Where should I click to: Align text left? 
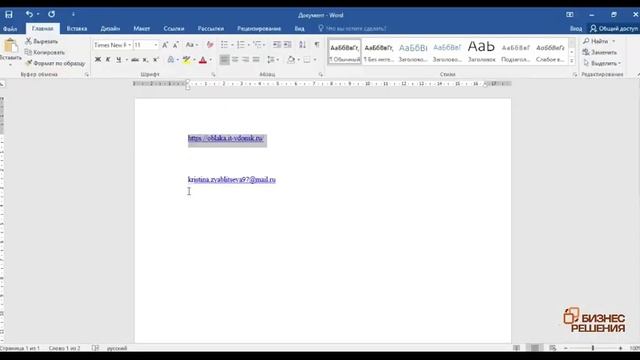pyautogui.click(x=224, y=60)
